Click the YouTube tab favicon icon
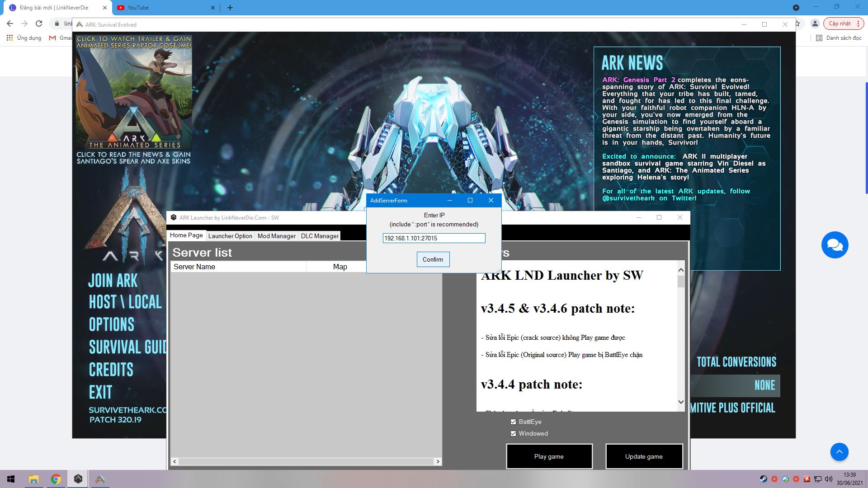 click(122, 7)
